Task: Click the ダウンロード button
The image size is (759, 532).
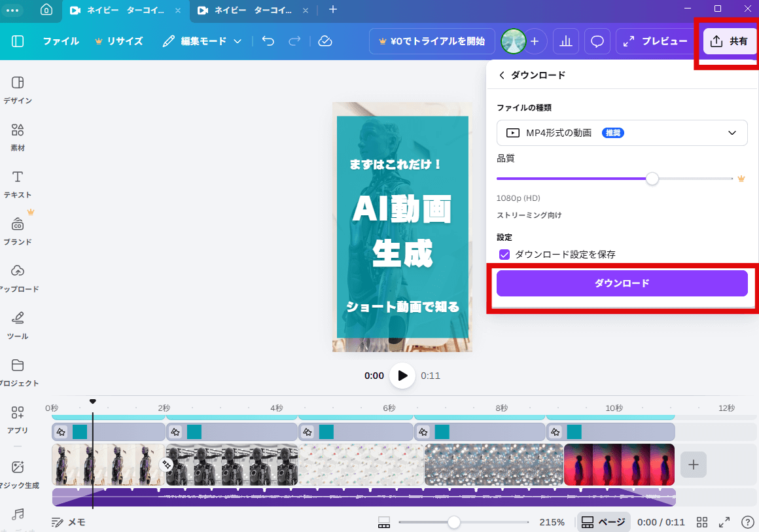Action: click(x=622, y=283)
